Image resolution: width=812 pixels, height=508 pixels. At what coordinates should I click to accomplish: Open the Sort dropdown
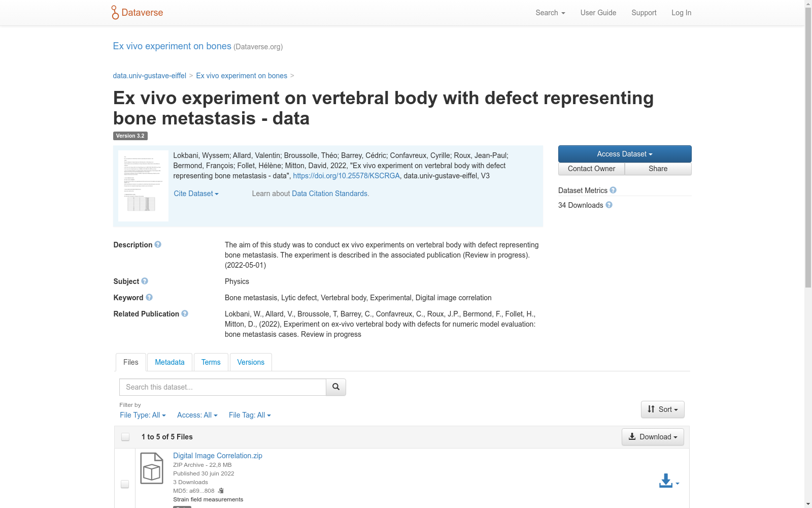coord(663,409)
